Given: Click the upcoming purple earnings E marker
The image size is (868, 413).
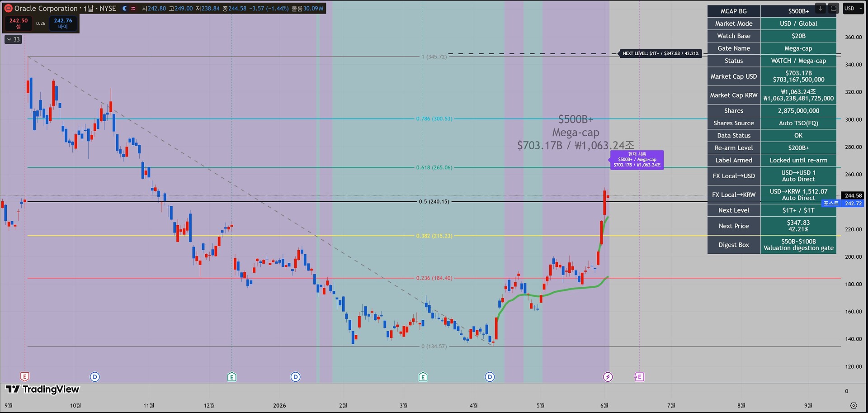Looking at the screenshot, I should click(x=639, y=376).
